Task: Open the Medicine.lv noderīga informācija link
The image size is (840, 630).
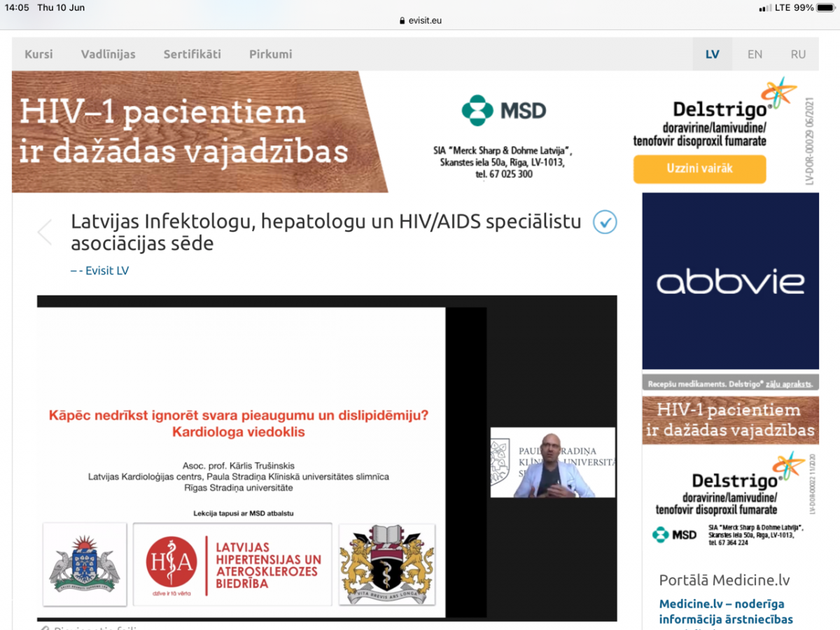Action: 726,611
